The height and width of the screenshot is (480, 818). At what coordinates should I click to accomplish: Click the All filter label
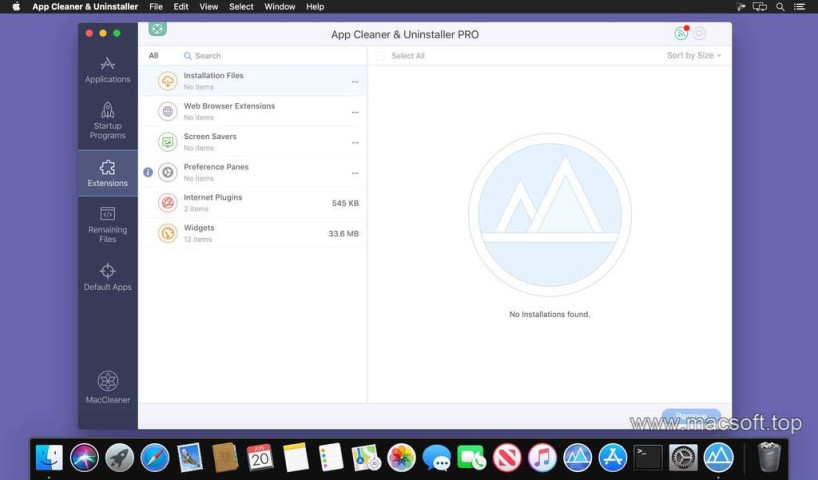(153, 56)
